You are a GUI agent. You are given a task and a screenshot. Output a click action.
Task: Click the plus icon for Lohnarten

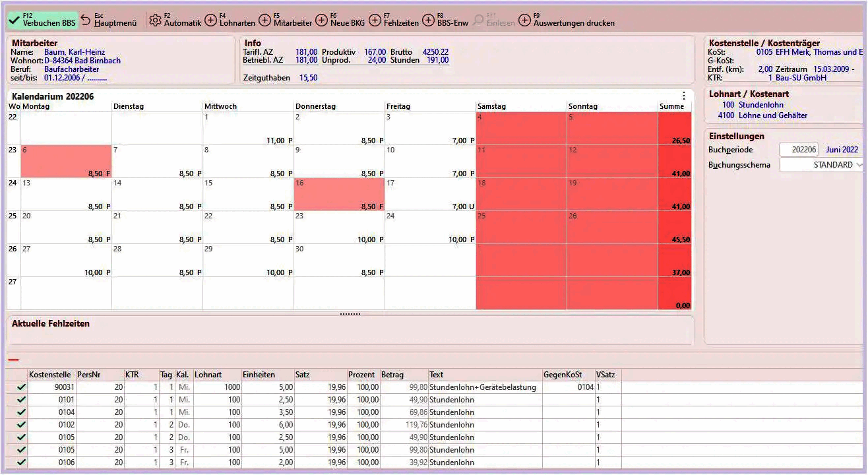coord(210,20)
